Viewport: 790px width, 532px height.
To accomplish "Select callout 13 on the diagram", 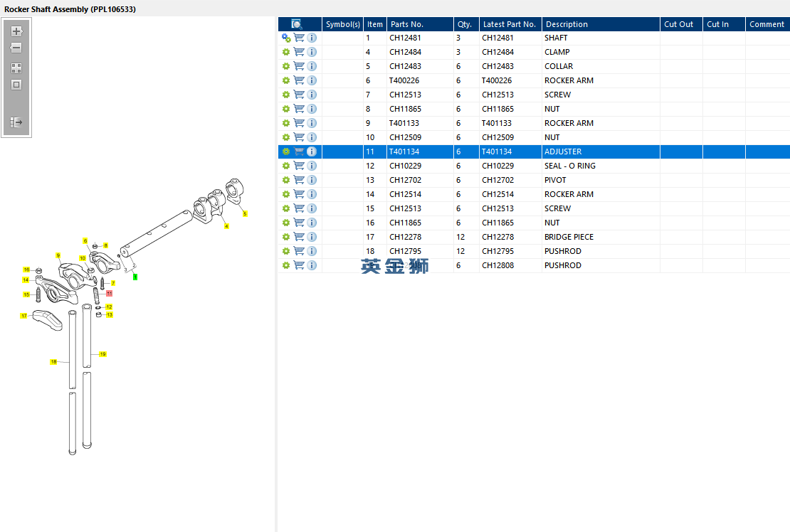I will point(110,315).
